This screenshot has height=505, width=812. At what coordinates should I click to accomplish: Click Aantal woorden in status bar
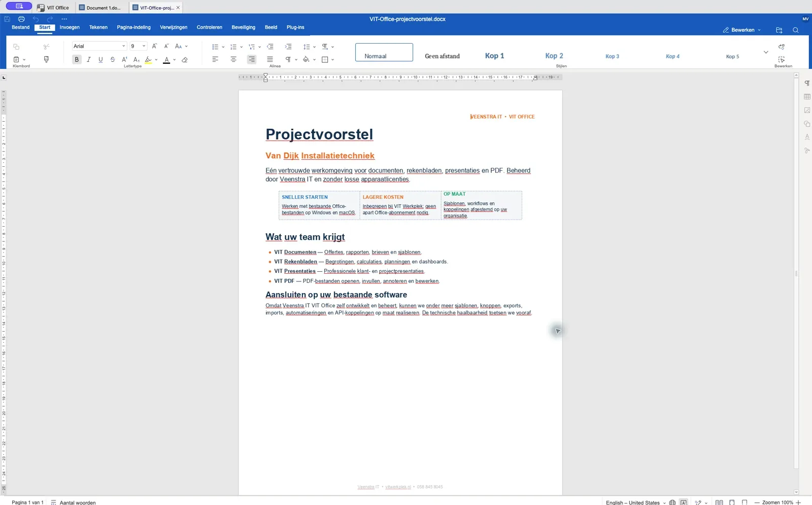[x=73, y=502]
